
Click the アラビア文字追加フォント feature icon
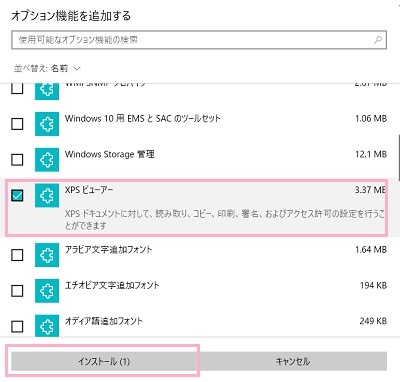[47, 255]
